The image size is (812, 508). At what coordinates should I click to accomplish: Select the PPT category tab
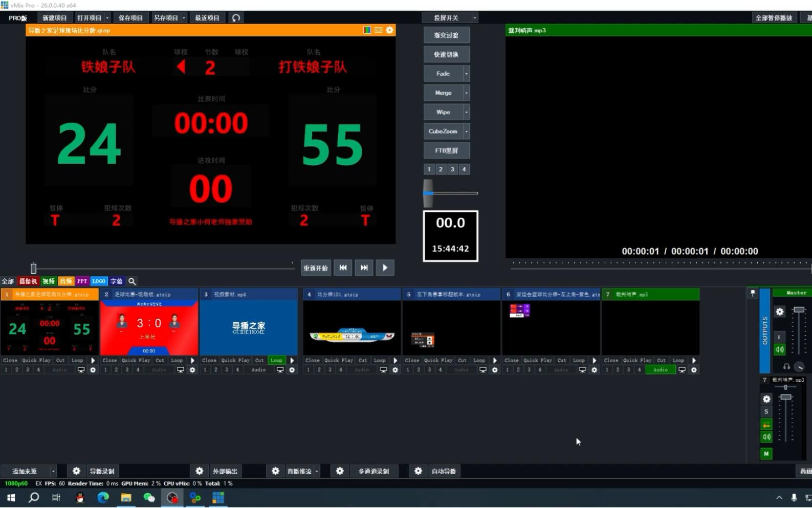[x=82, y=281]
